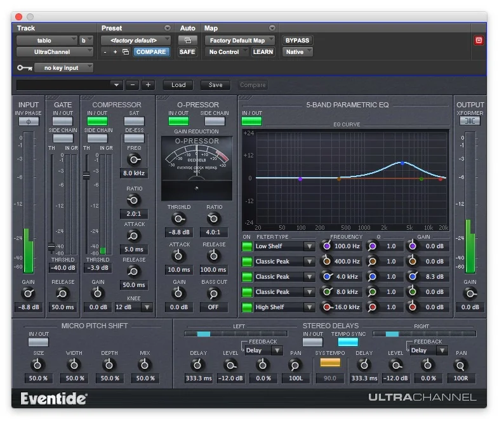Screen dimensions: 504x426
Task: Click the Load button
Action: coord(178,85)
